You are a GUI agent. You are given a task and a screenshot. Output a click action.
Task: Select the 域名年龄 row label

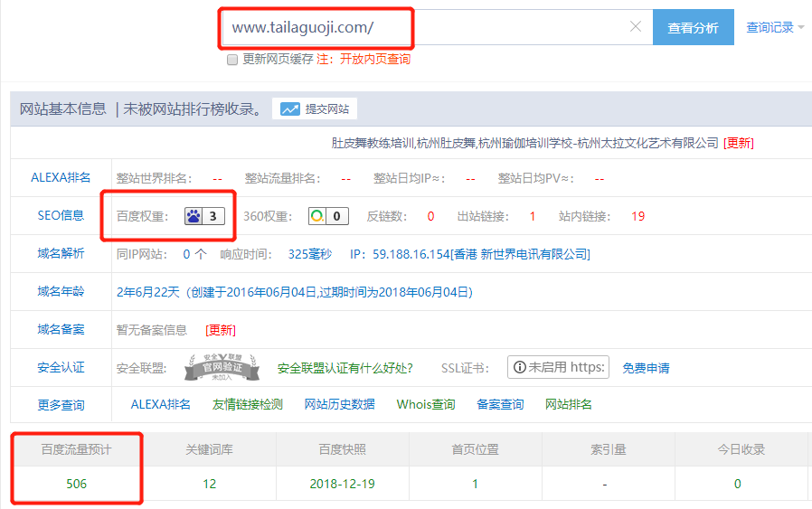point(61,291)
